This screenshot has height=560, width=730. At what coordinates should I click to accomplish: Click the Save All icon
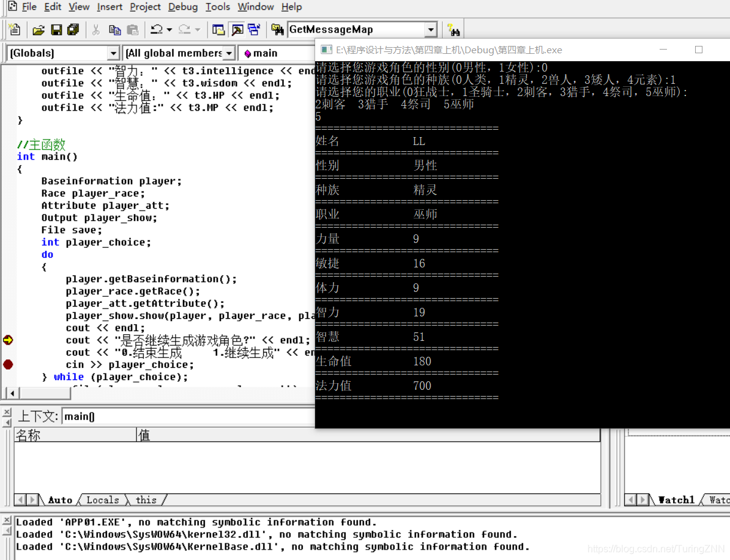(x=73, y=30)
